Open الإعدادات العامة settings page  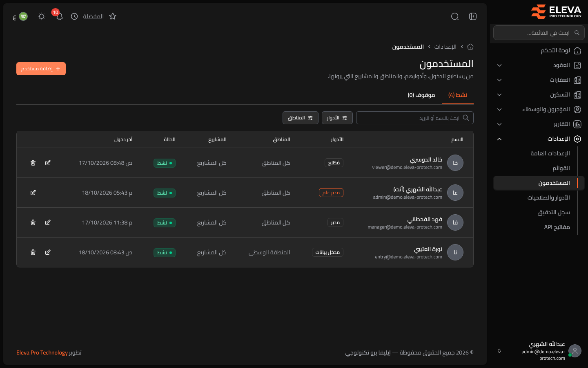[x=550, y=153]
